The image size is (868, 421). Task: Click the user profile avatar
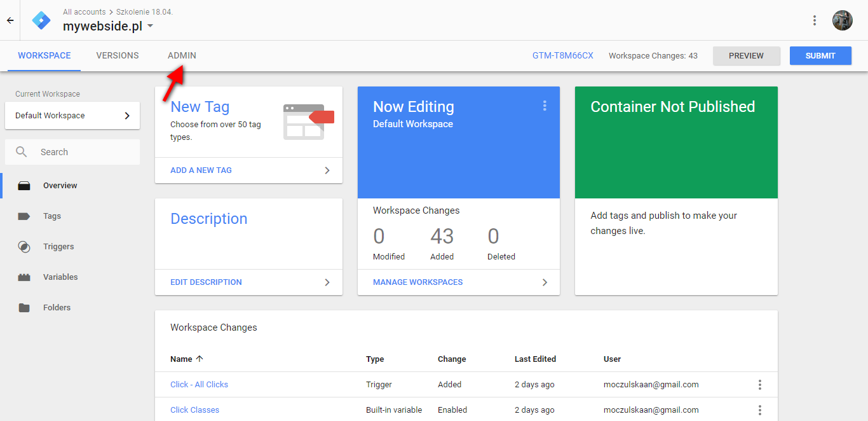pyautogui.click(x=843, y=20)
